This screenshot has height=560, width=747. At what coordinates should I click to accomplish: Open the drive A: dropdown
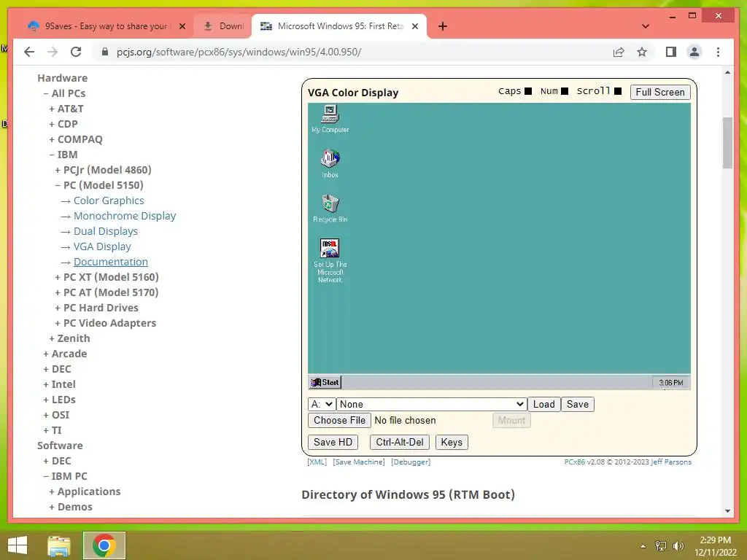tap(322, 404)
